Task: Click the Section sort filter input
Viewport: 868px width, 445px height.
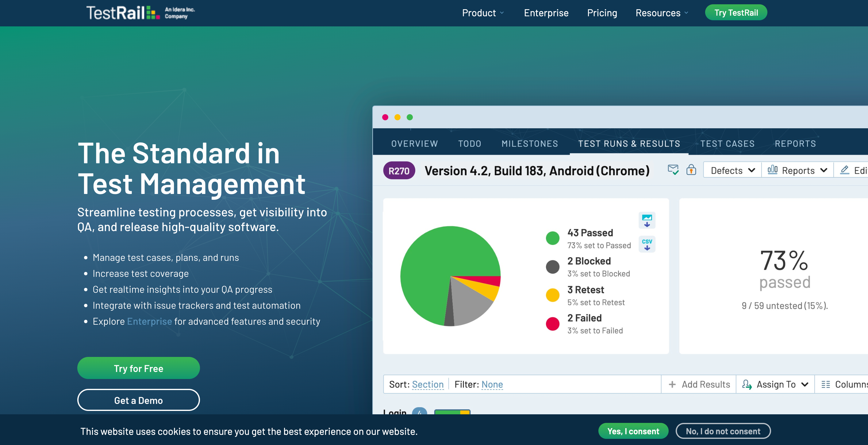Action: 428,384
